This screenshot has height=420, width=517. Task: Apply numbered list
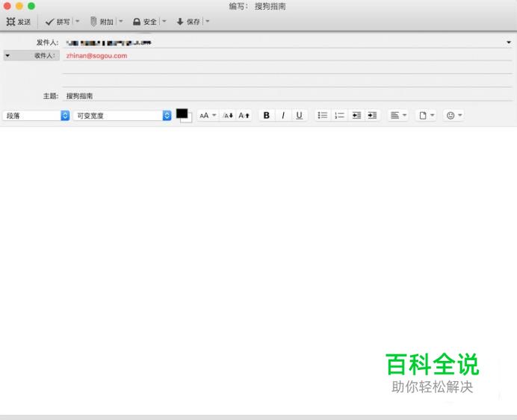click(x=339, y=116)
